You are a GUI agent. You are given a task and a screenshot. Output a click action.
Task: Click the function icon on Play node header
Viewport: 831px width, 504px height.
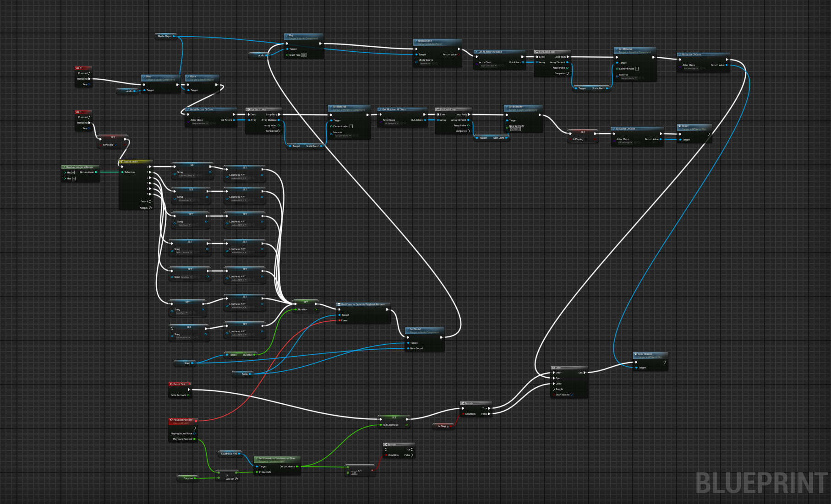287,36
